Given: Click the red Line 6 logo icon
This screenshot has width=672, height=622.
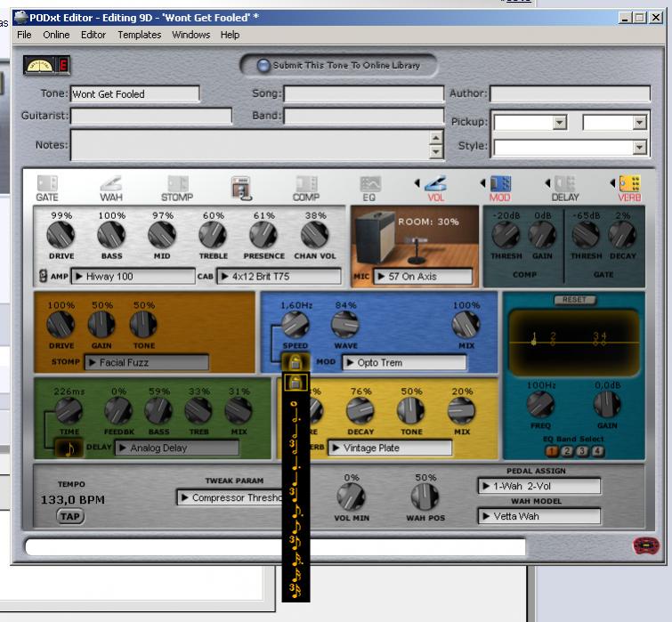Looking at the screenshot, I should coord(646,545).
